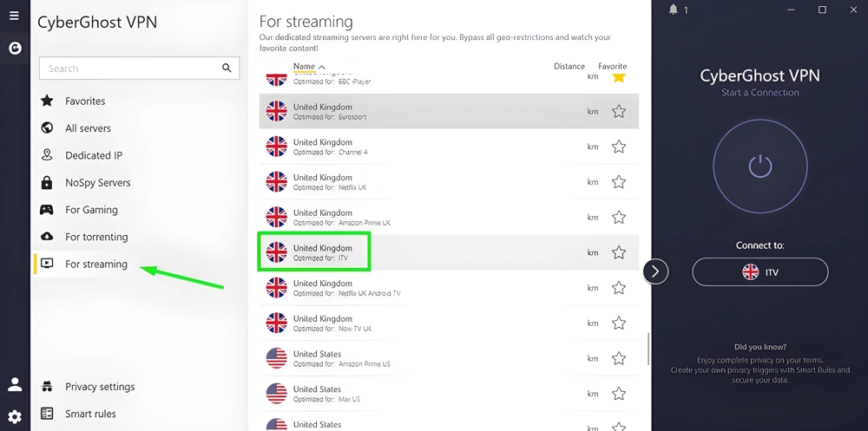Image resolution: width=868 pixels, height=431 pixels.
Task: Favorite the ITV server star
Action: coord(619,252)
